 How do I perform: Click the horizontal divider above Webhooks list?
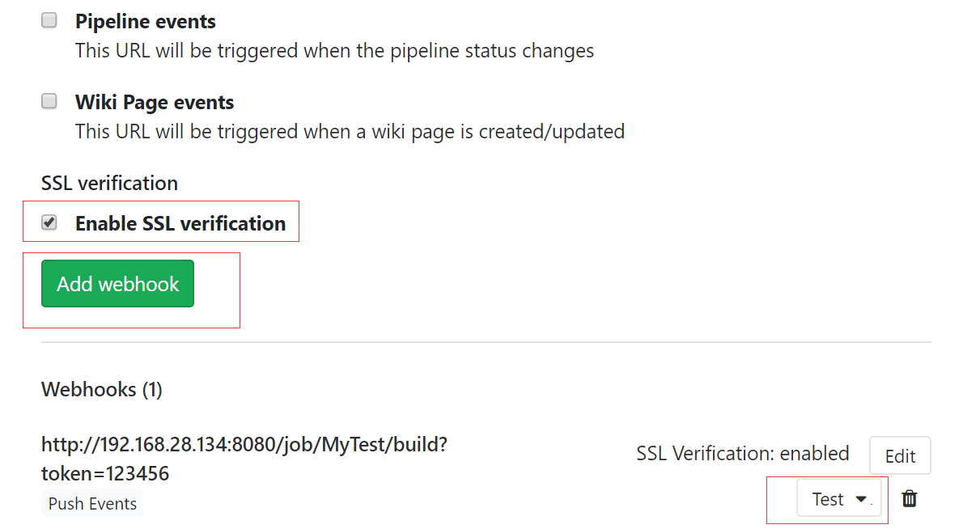pyautogui.click(x=486, y=342)
